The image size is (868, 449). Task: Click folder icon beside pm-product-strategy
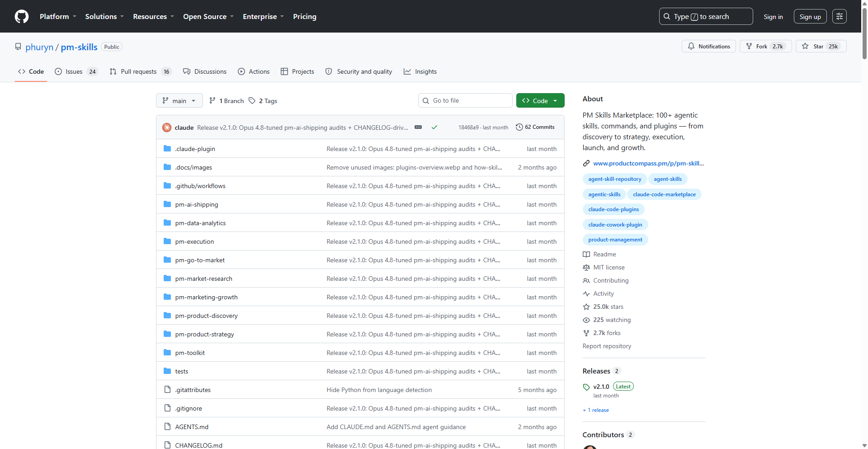click(x=167, y=334)
